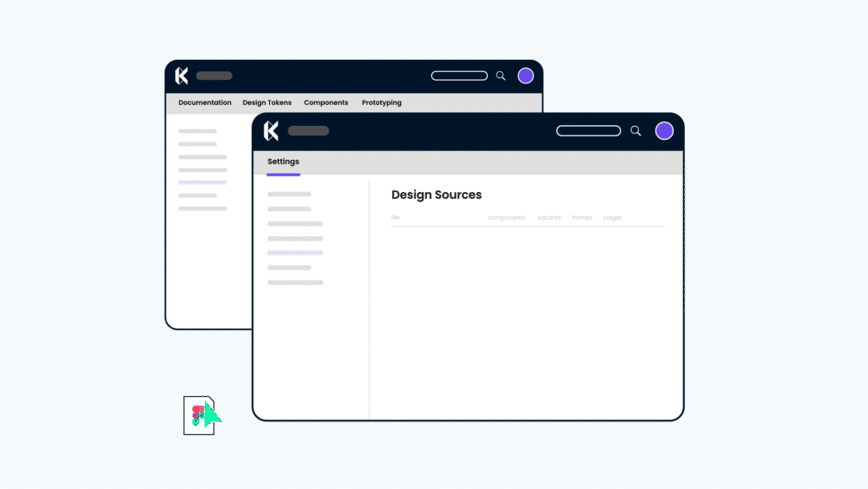
Task: Click the 'components' column header
Action: (x=506, y=218)
